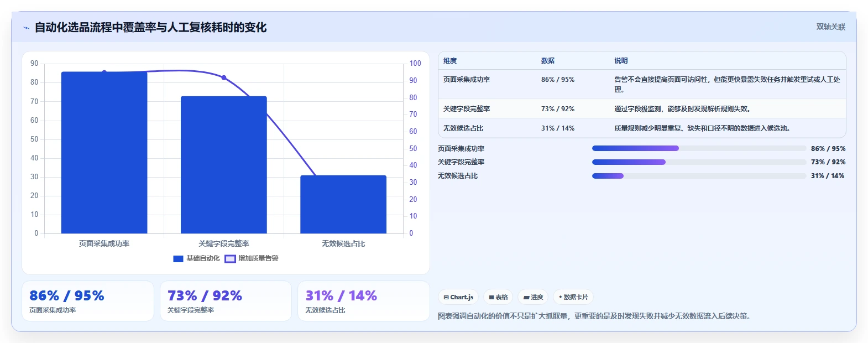Select the 数据卡片 tag chip

coord(573,297)
